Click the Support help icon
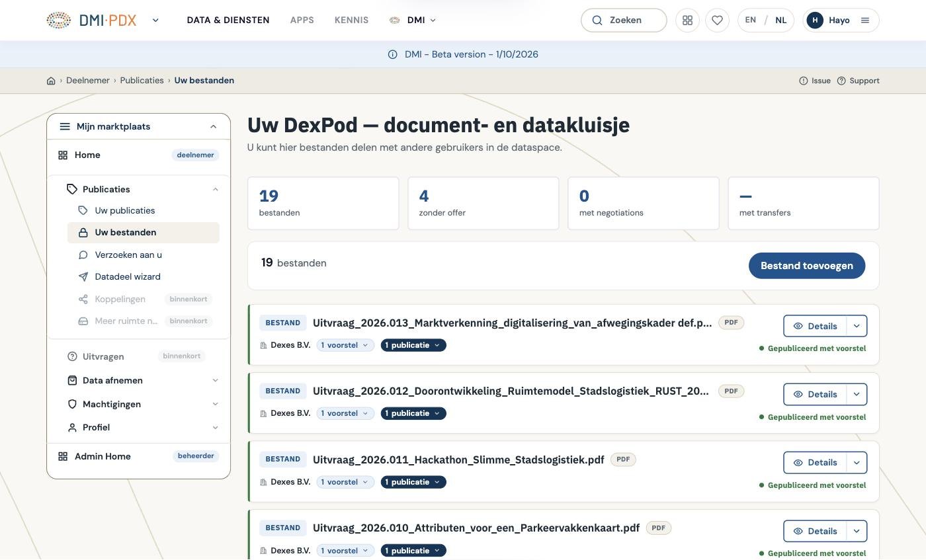The height and width of the screenshot is (560, 926). pyautogui.click(x=841, y=81)
